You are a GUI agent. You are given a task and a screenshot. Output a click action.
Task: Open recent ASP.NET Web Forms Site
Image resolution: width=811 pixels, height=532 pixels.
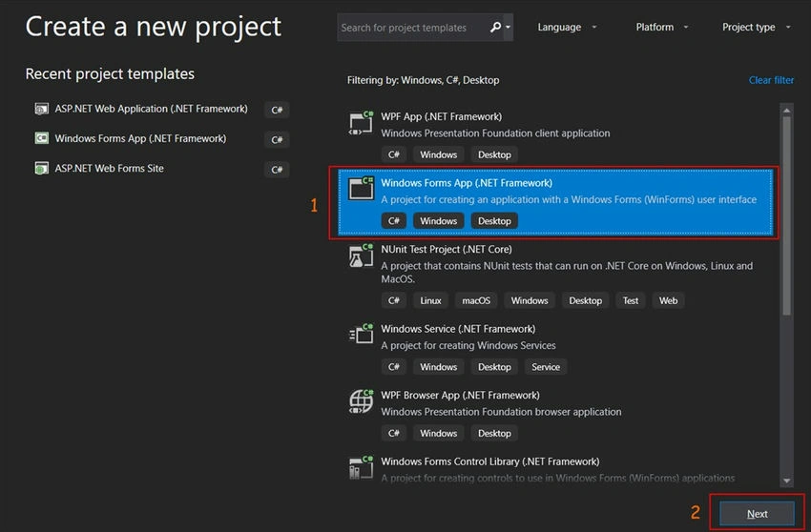[x=109, y=168]
